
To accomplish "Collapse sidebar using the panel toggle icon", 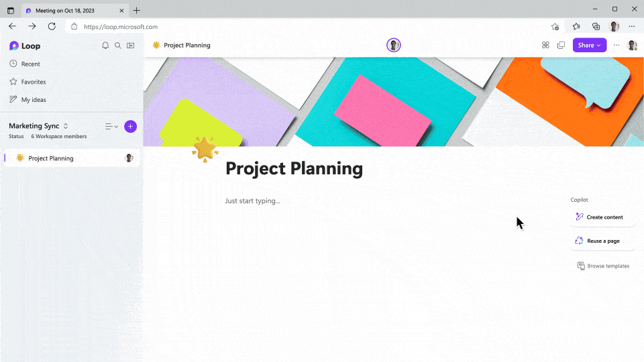I will click(131, 46).
